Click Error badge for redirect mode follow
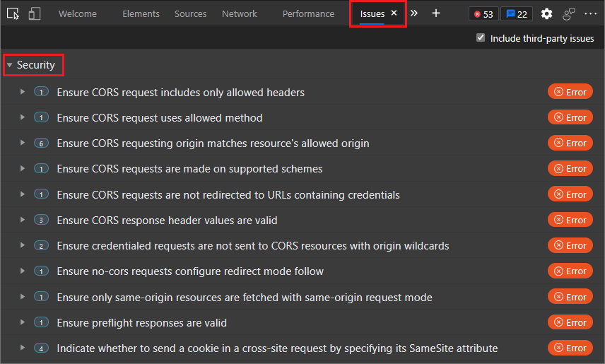605x364 pixels. click(570, 271)
